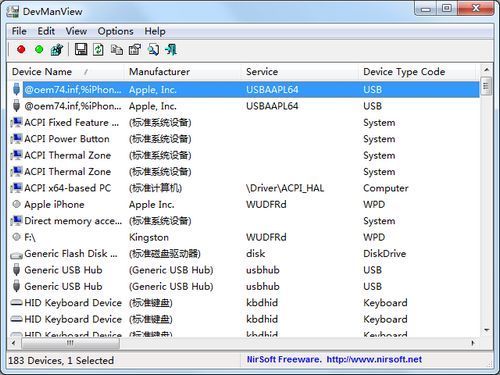Click the NirSoft Freeware status bar text
This screenshot has width=500, height=375.
[x=284, y=359]
